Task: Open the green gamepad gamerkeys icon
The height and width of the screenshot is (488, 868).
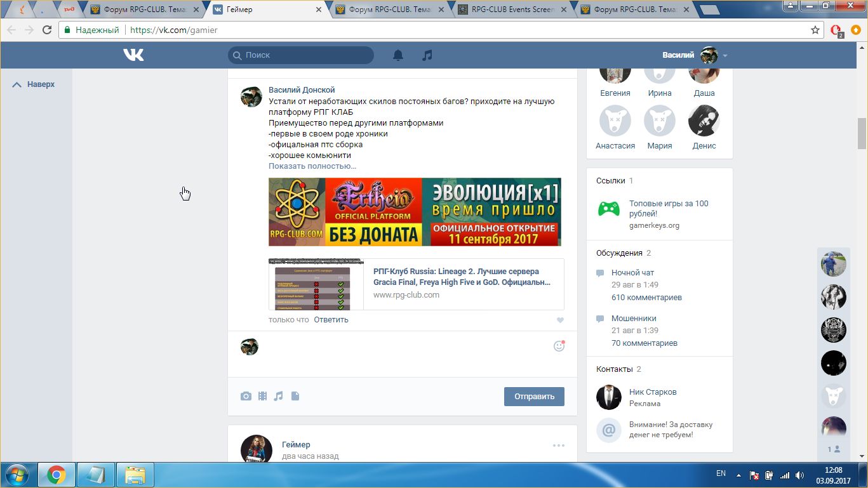Action: 609,208
